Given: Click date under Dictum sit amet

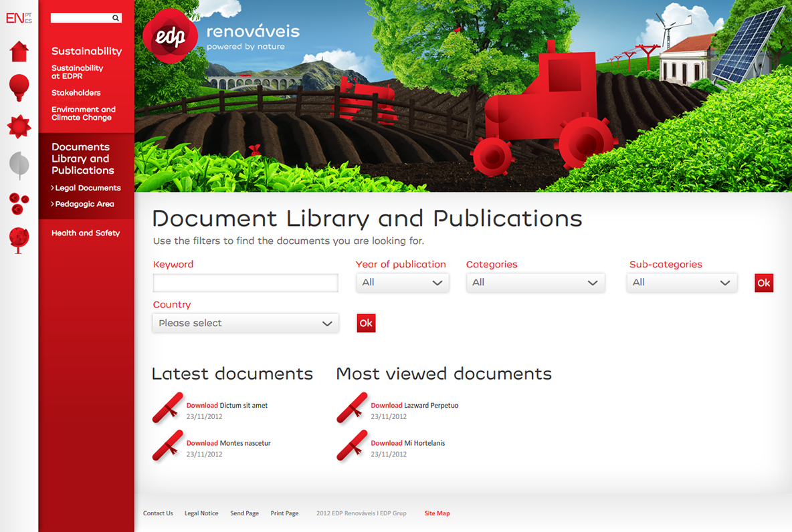Looking at the screenshot, I should tap(204, 417).
